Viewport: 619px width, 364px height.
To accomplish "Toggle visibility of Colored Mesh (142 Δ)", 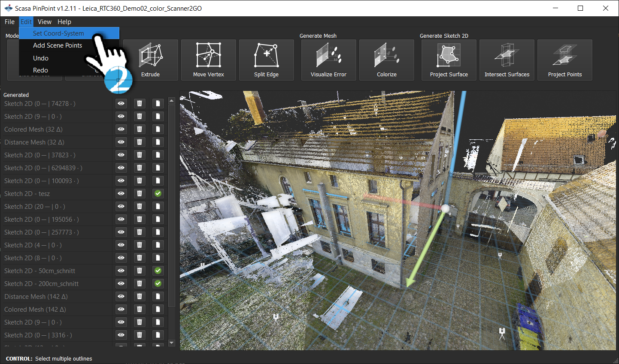I will click(x=121, y=309).
